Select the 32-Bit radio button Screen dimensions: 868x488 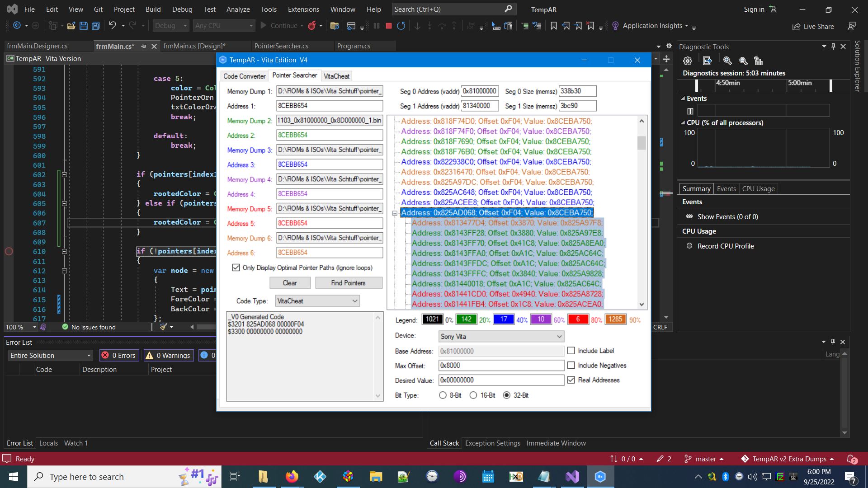click(507, 395)
